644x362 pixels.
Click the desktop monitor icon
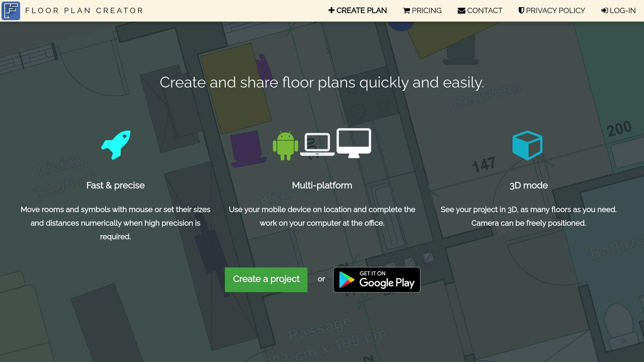coord(354,143)
